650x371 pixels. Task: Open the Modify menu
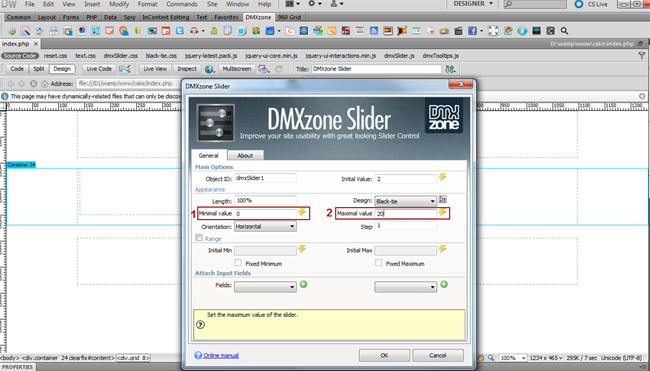coord(119,4)
